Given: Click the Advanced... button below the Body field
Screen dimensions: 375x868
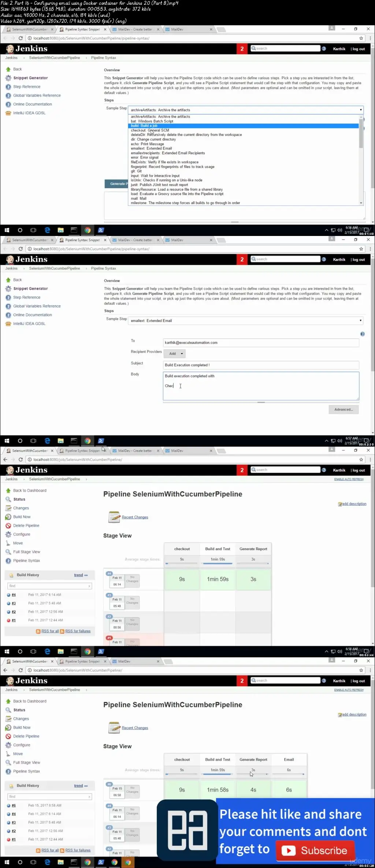Looking at the screenshot, I should pyautogui.click(x=344, y=410).
